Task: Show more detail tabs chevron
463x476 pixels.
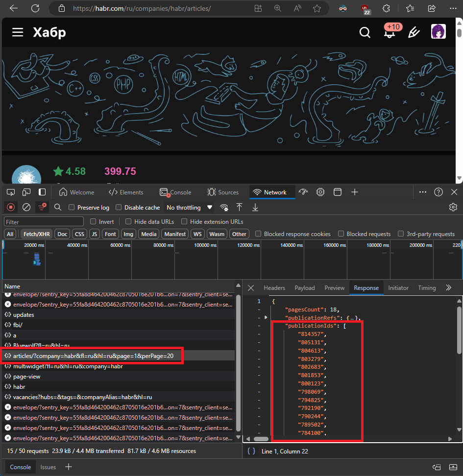Action: [x=448, y=288]
